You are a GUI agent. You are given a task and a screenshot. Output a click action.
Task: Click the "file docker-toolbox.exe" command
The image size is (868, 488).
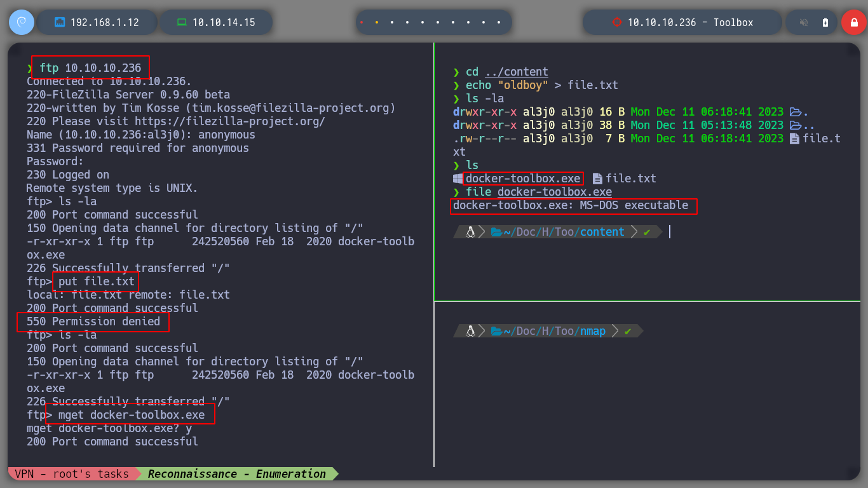(539, 192)
